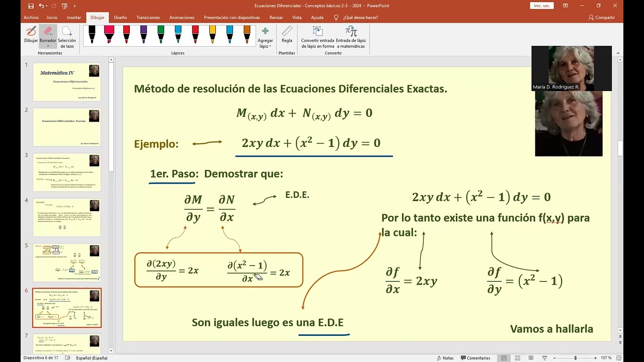Select the current slide 6 thumbnail
644x362 pixels.
(x=67, y=308)
